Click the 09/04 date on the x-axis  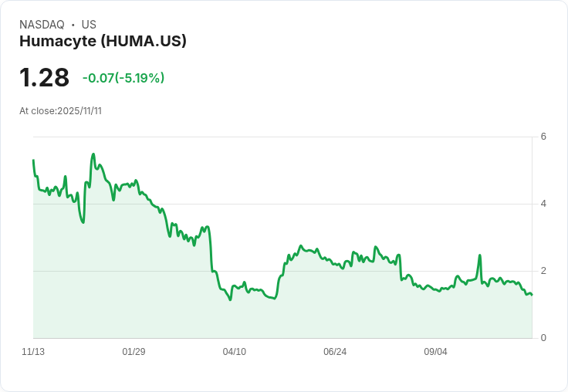tap(435, 352)
